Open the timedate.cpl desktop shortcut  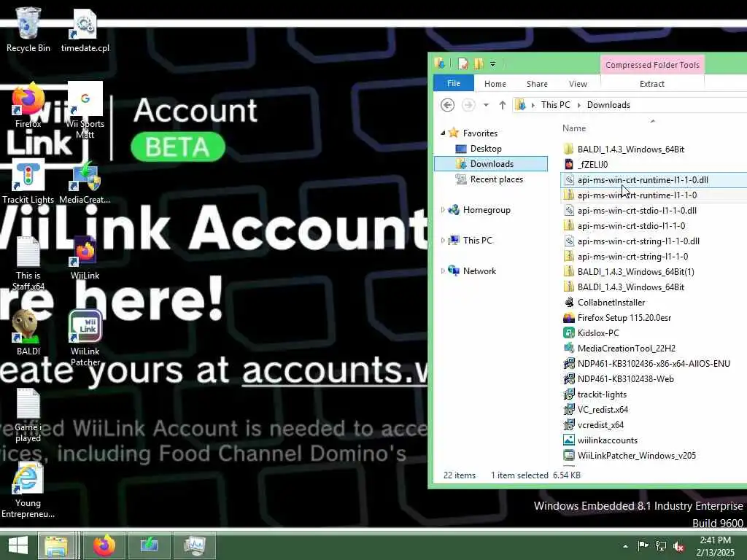[85, 29]
